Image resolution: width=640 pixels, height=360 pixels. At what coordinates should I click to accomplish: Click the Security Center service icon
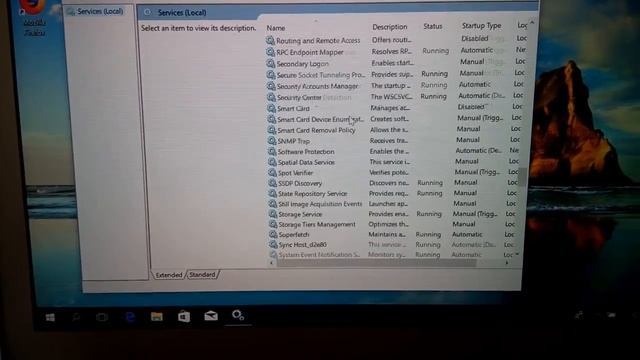point(271,97)
